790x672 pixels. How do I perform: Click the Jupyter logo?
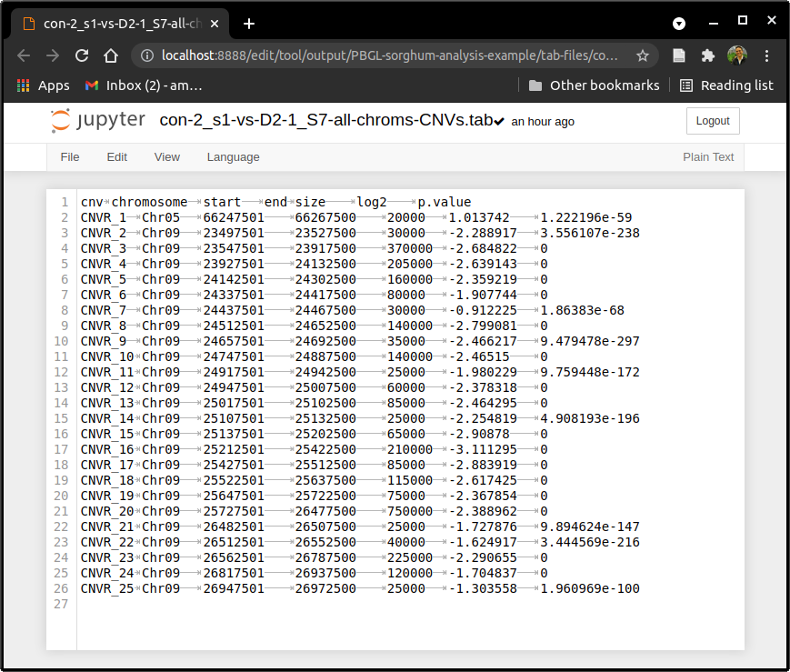[x=98, y=120]
